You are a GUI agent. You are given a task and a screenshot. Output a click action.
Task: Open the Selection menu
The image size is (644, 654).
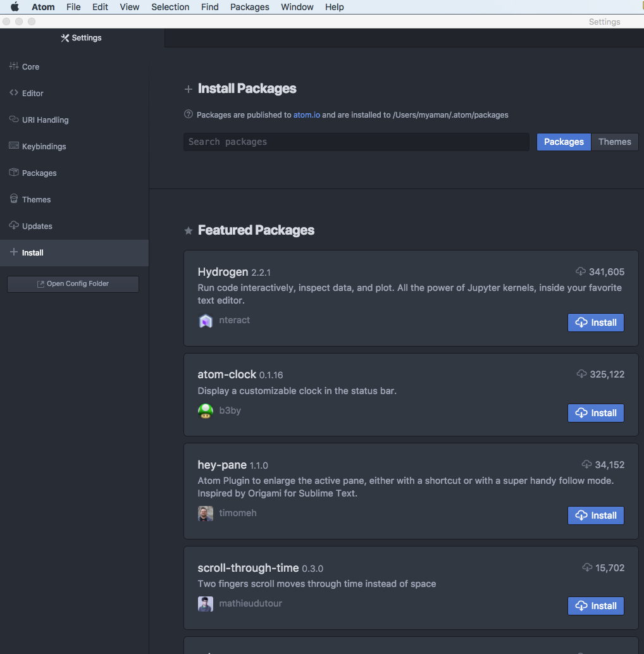click(x=170, y=7)
